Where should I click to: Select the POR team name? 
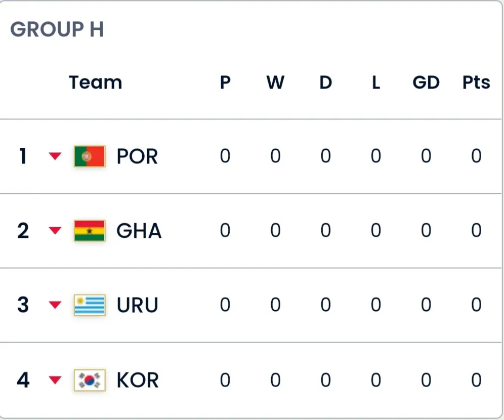tap(137, 156)
